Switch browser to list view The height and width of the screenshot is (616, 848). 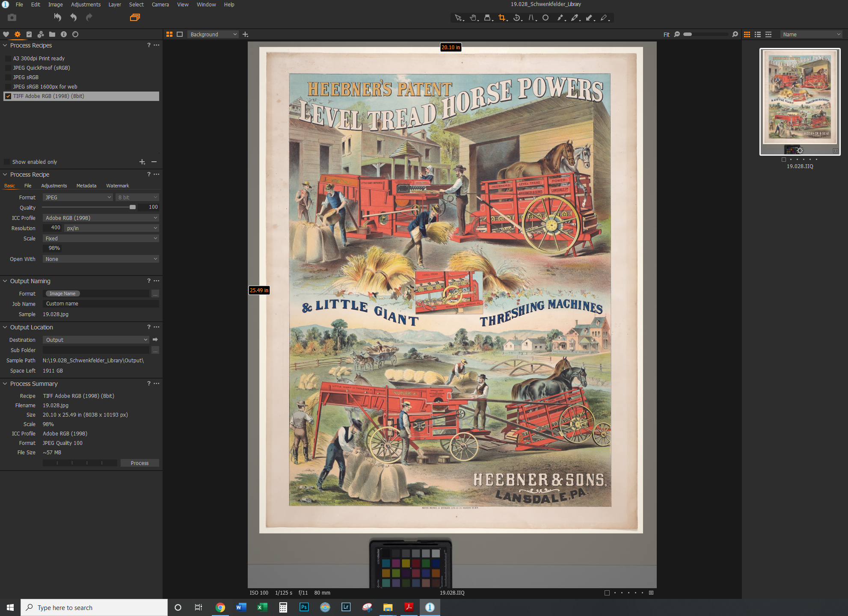[758, 34]
